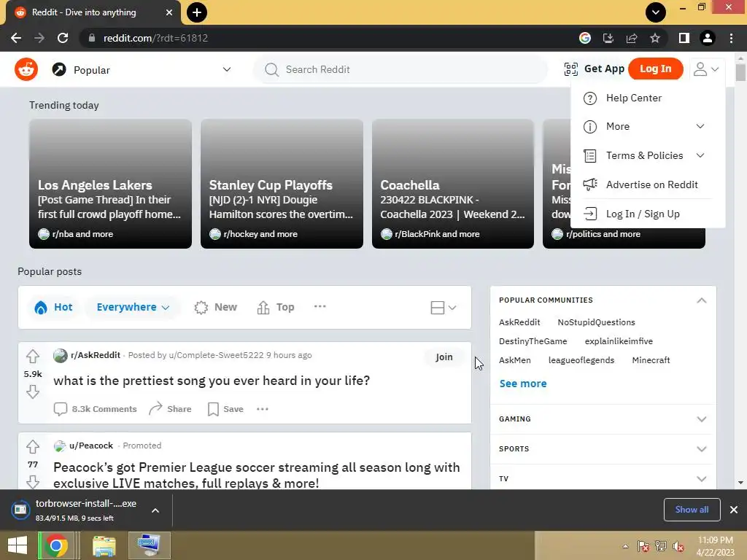The height and width of the screenshot is (560, 747).
Task: Open explainlikeimfive community link
Action: pos(619,341)
